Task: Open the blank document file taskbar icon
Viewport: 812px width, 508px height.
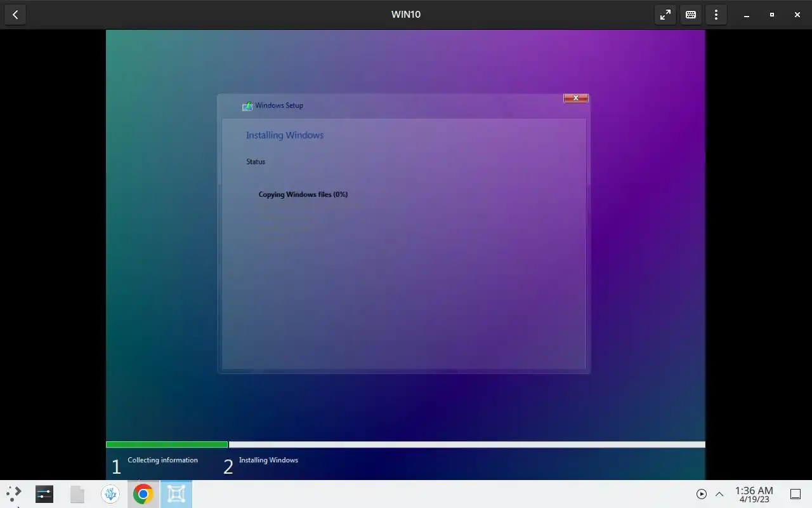Action: [x=77, y=494]
